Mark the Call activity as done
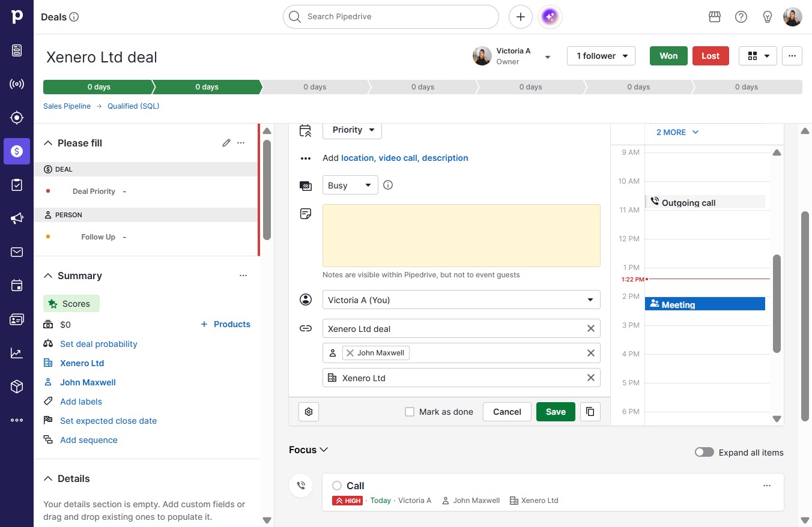Image resolution: width=812 pixels, height=527 pixels. 337,486
